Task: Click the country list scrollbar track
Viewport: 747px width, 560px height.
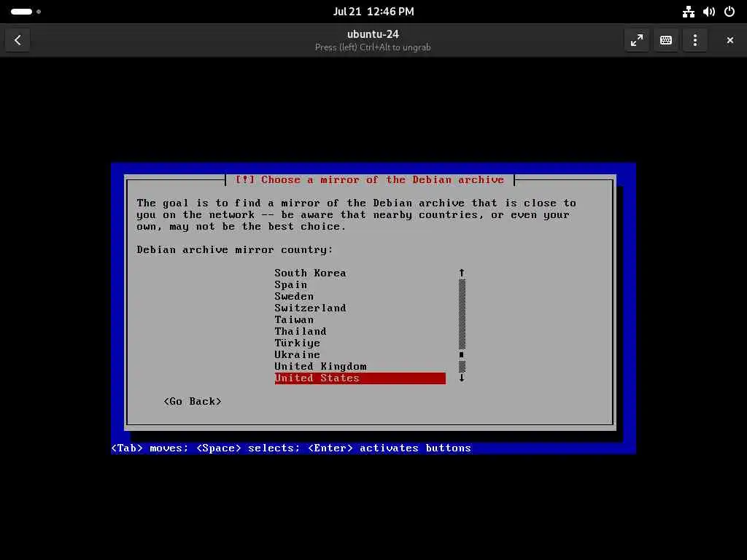Action: [x=462, y=326]
